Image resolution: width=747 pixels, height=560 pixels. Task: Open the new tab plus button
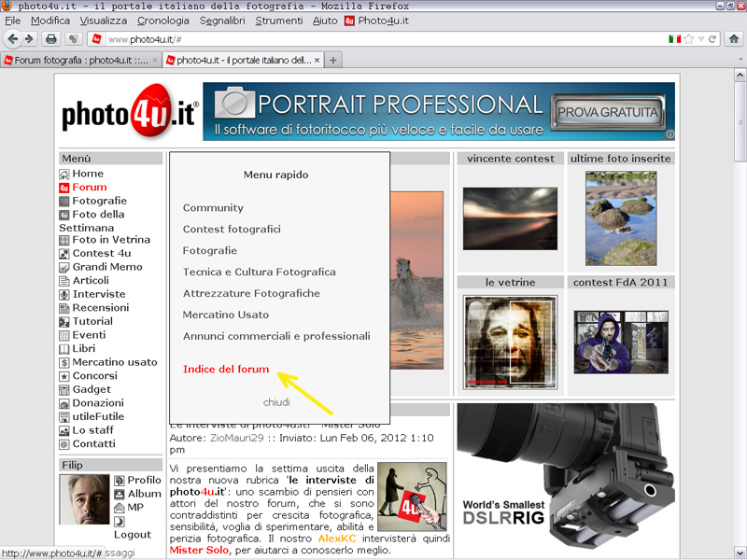click(x=334, y=60)
